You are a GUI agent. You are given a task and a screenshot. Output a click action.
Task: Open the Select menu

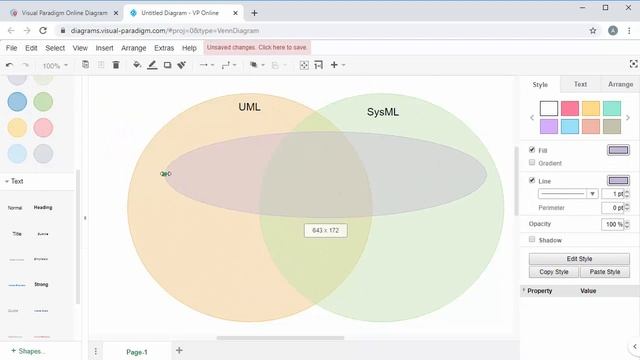coord(55,48)
